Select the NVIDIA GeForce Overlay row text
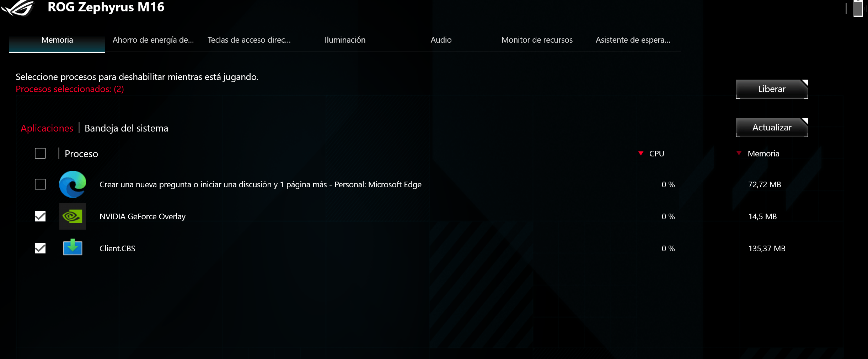 (143, 216)
